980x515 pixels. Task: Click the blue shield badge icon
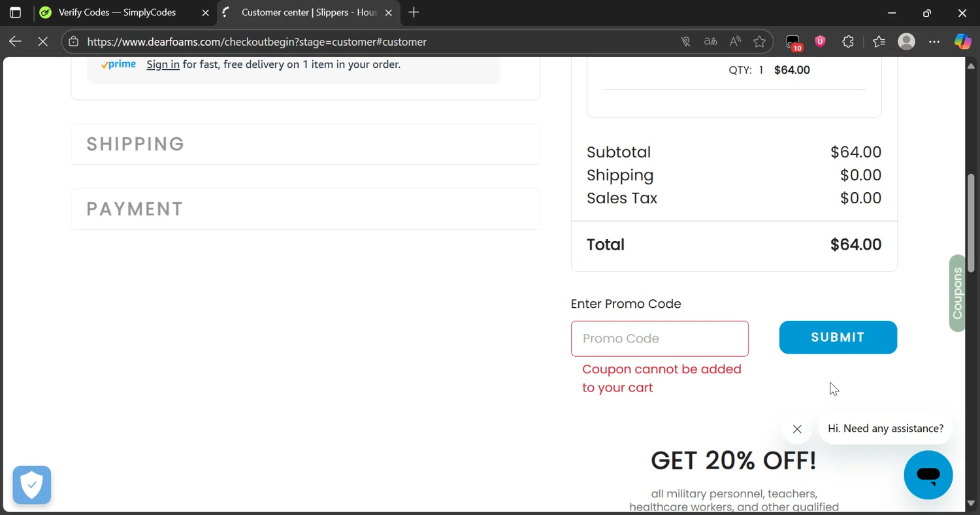coord(32,485)
